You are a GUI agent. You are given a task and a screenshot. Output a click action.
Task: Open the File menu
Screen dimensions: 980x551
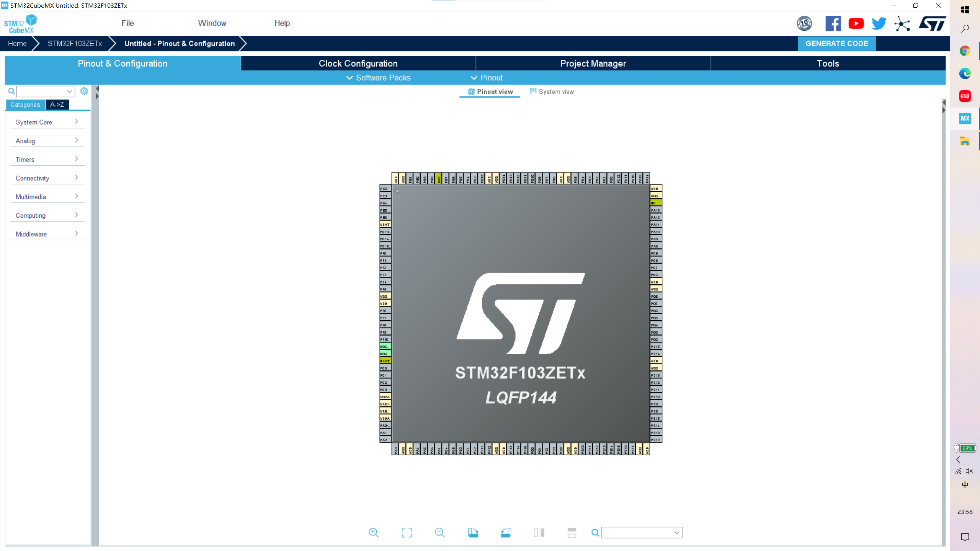128,23
